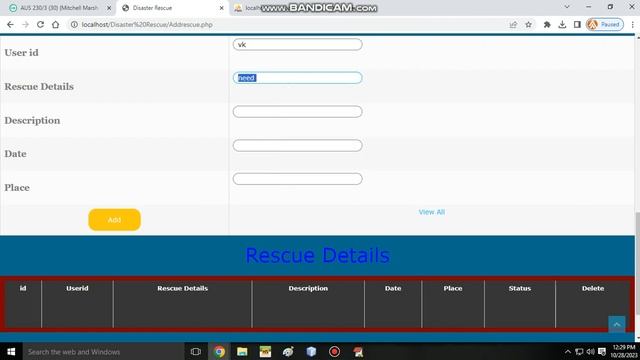
Task: Open the Chrome three-dot menu
Action: point(632,24)
